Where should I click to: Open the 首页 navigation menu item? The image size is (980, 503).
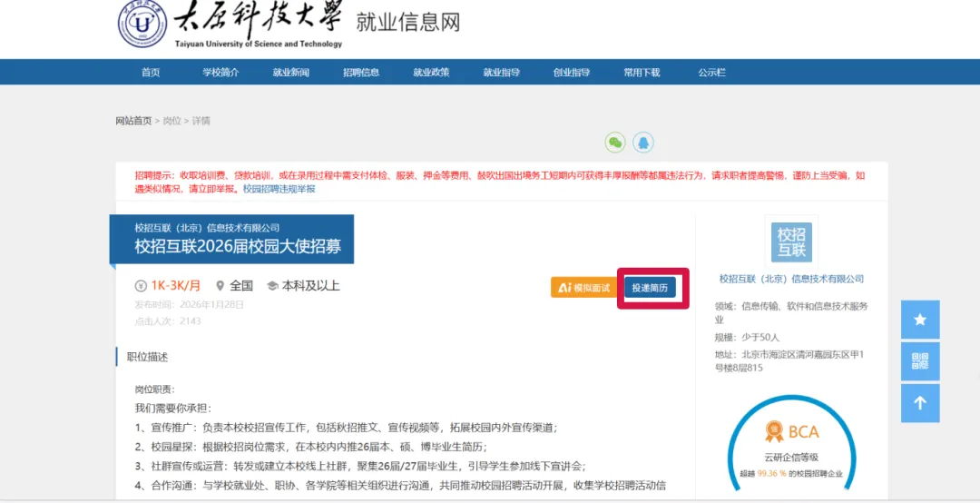click(x=151, y=72)
